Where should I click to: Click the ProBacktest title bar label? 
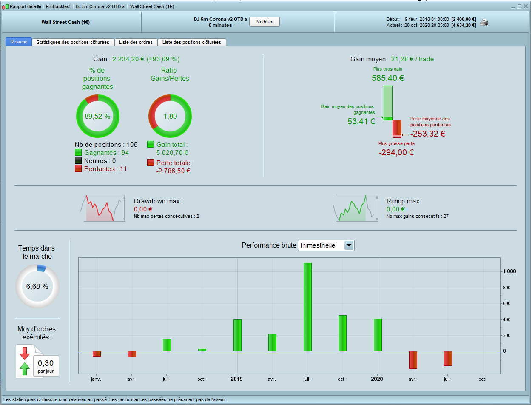(x=58, y=6)
